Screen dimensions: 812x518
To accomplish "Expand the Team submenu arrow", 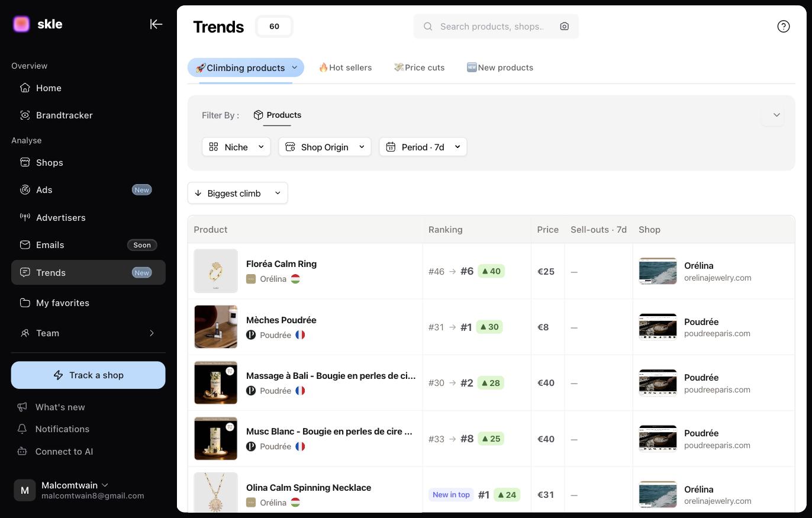I will pyautogui.click(x=152, y=333).
